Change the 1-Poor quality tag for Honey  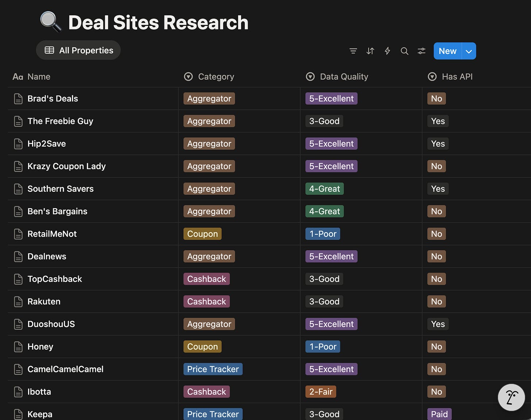pyautogui.click(x=323, y=346)
